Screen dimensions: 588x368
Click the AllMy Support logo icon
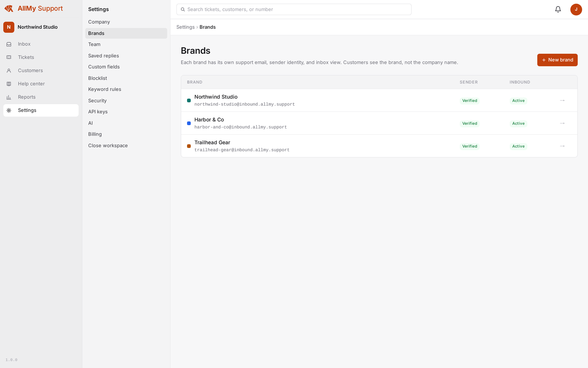9,8
